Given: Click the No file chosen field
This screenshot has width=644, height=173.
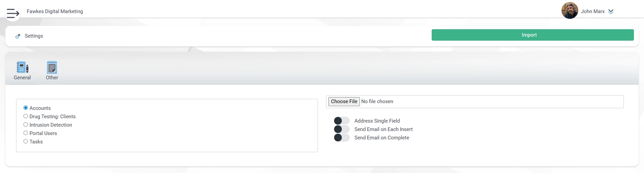Looking at the screenshot, I should click(x=377, y=101).
